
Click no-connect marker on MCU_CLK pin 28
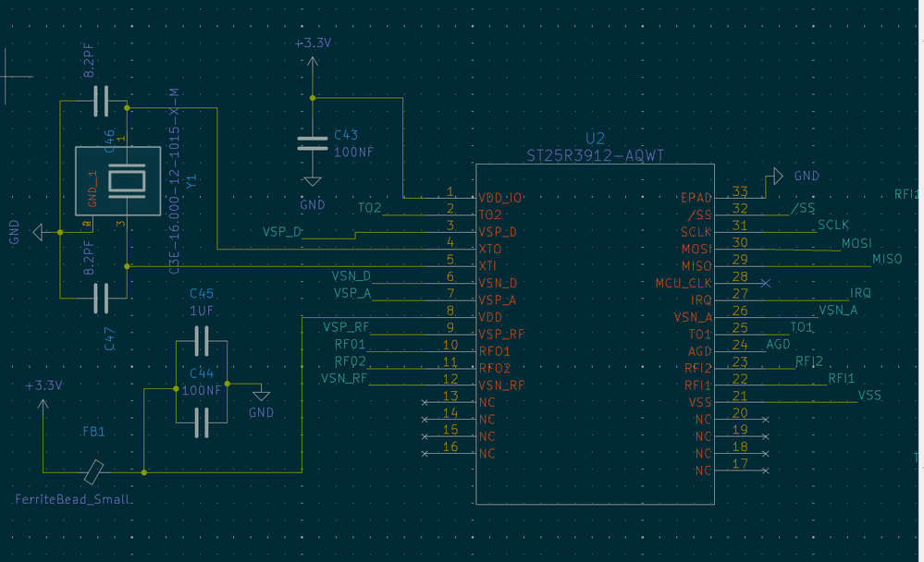tap(766, 284)
